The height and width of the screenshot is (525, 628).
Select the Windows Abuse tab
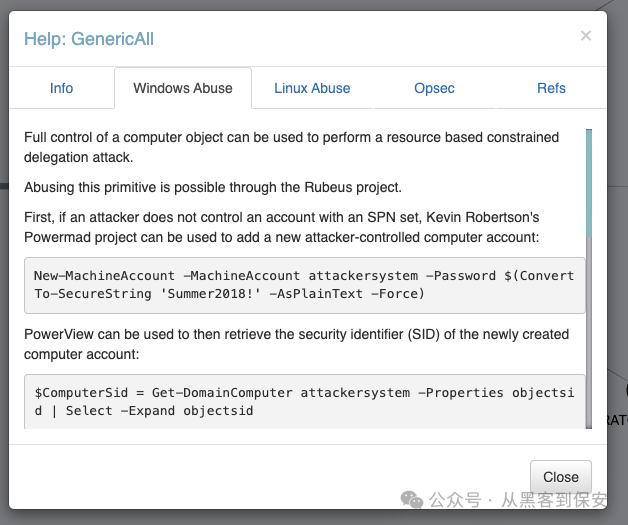tap(183, 88)
